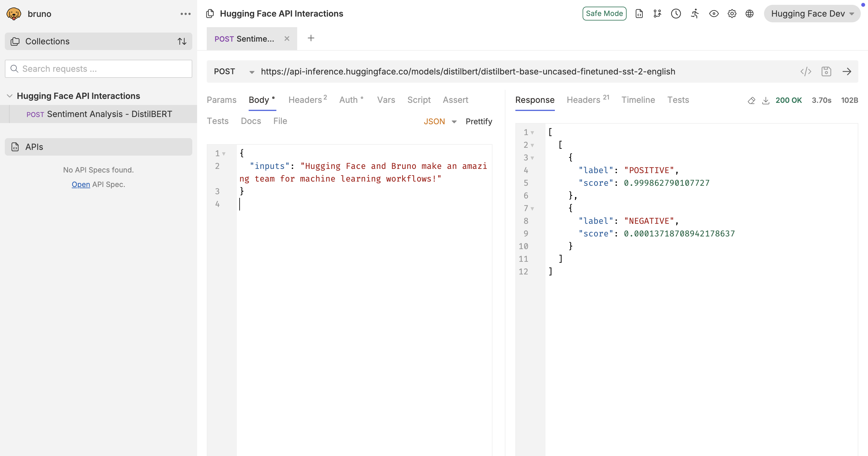Image resolution: width=868 pixels, height=456 pixels.
Task: Open response Tests tab
Action: (x=678, y=100)
